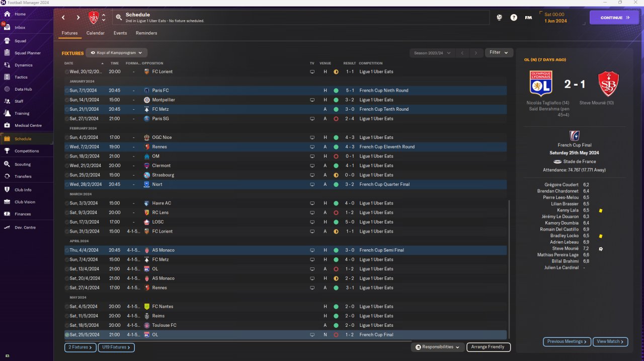Open the Inbox sidebar icon
The height and width of the screenshot is (361, 644).
7,27
